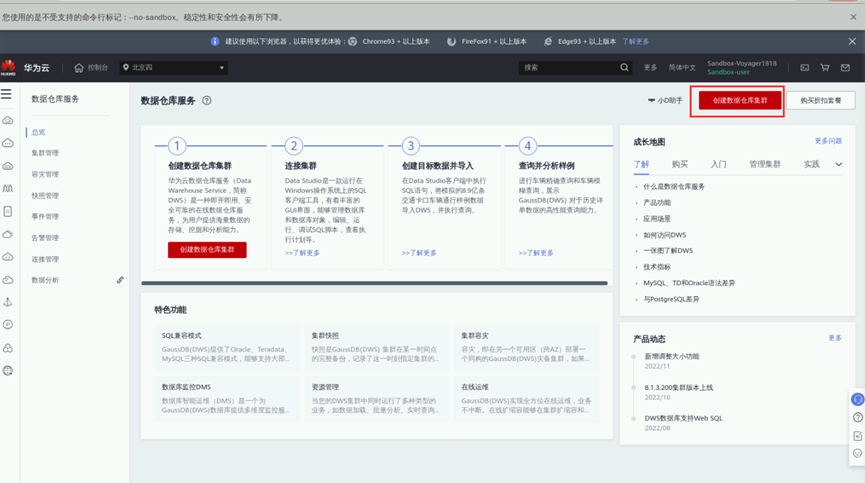Open the 数据库监控DMS feature card
The height and width of the screenshot is (483, 865).
pos(227,400)
